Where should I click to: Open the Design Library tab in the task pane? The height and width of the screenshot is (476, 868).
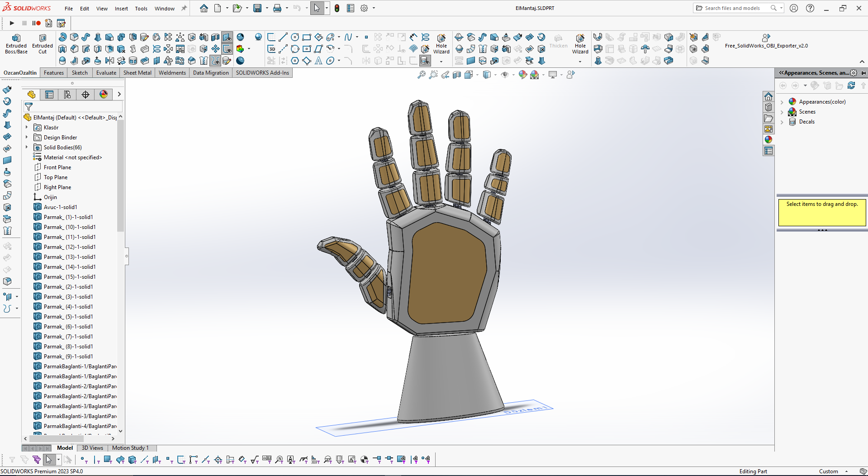tap(768, 107)
